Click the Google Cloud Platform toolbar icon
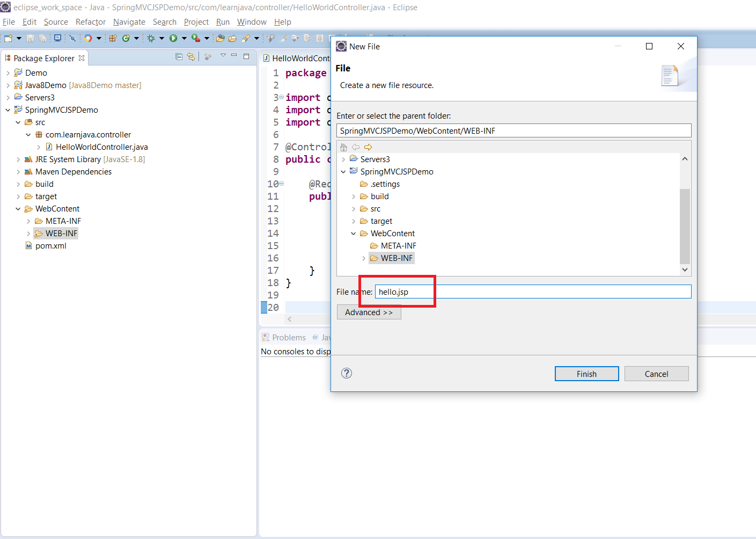The width and height of the screenshot is (756, 539). pyautogui.click(x=88, y=38)
